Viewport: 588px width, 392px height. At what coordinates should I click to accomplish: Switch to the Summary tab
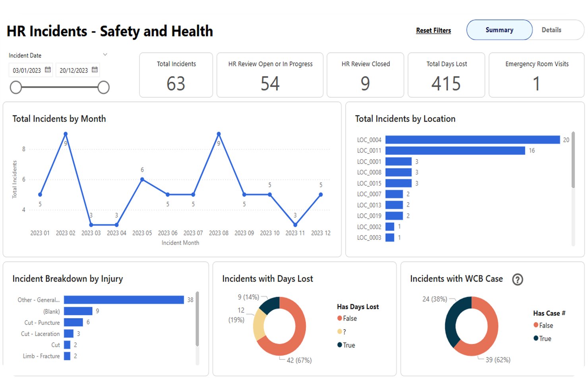click(x=499, y=30)
